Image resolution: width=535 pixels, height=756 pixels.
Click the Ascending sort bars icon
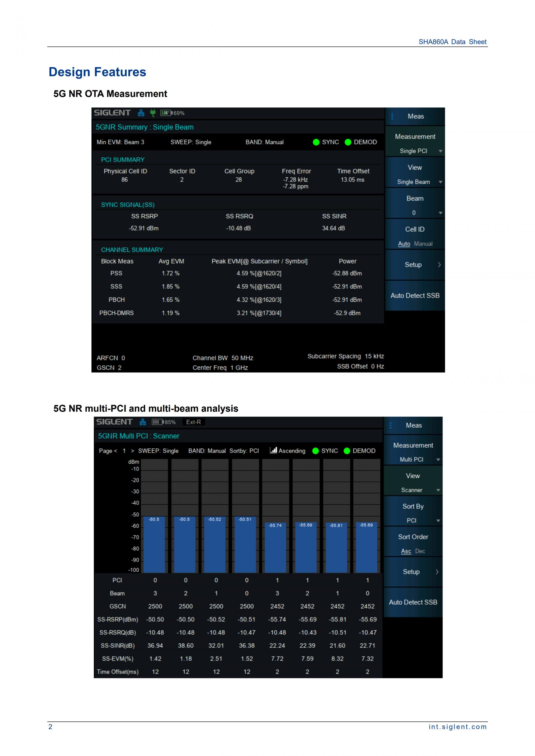point(273,450)
